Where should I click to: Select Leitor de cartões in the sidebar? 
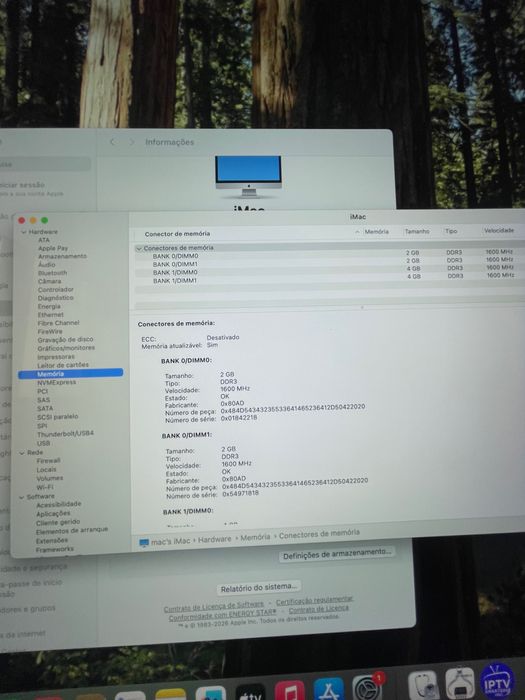[62, 365]
